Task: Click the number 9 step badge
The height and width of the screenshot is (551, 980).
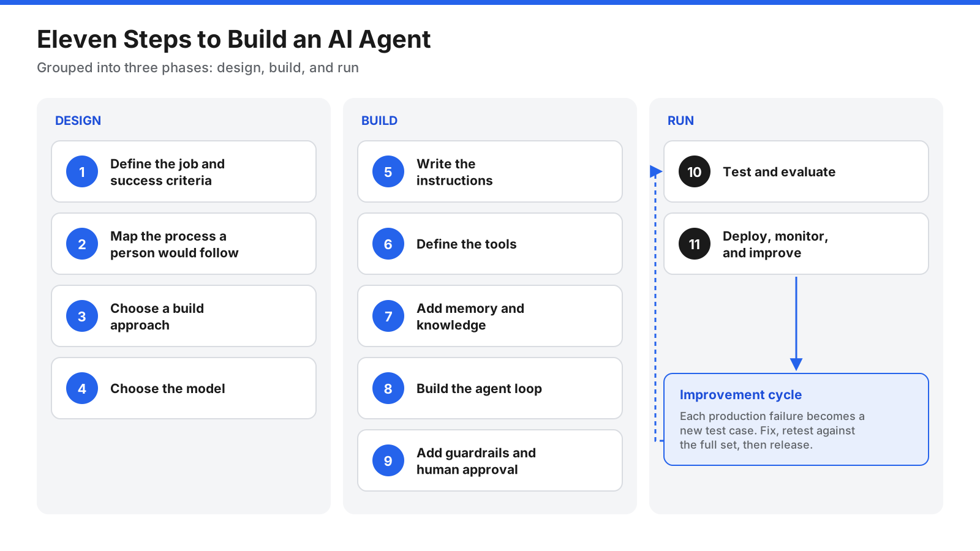Action: click(388, 460)
